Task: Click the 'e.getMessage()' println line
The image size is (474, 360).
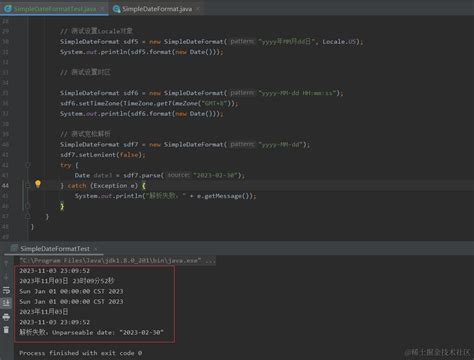Action: (165, 196)
